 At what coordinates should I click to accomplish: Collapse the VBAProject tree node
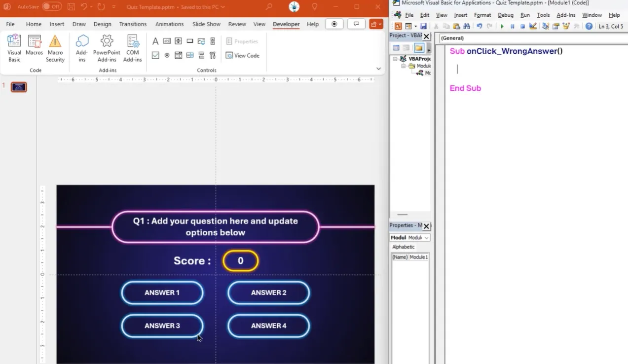tap(395, 59)
